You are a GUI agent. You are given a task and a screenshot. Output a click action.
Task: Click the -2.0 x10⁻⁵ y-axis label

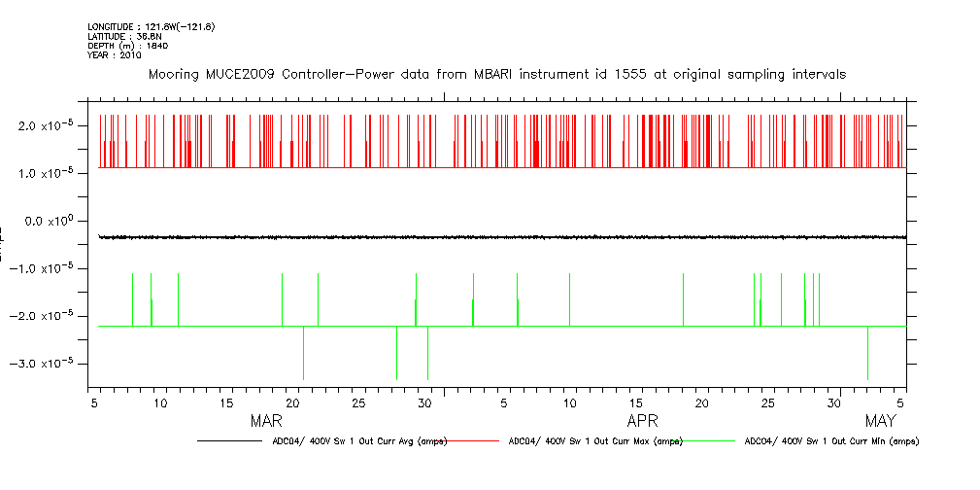[51, 316]
